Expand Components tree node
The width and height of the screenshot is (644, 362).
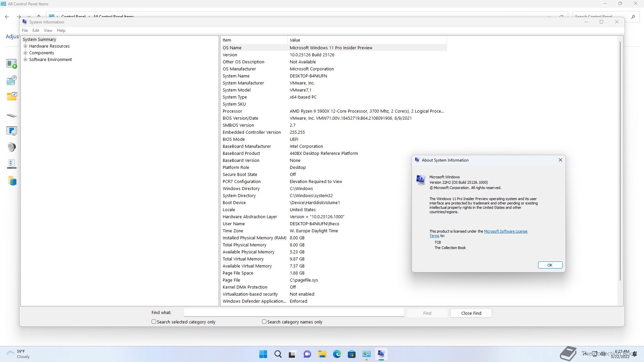pos(25,53)
